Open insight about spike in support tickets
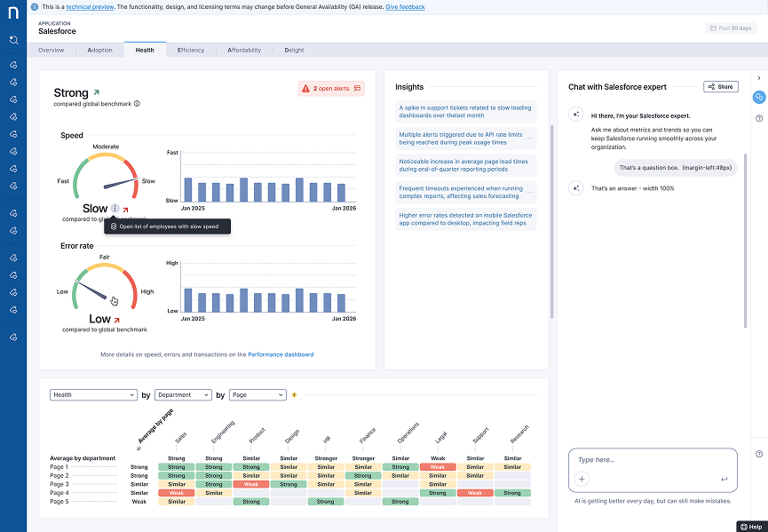The image size is (768, 532). point(466,112)
